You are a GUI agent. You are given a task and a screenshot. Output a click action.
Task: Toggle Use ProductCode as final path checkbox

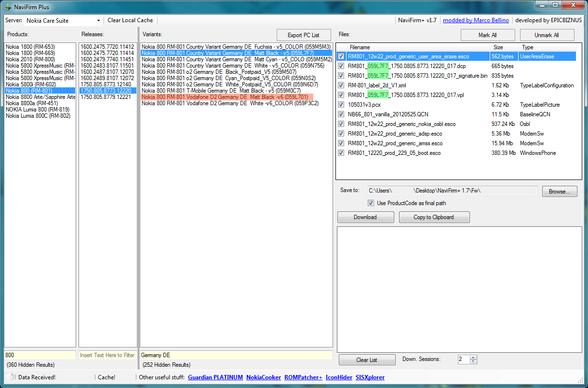point(371,203)
